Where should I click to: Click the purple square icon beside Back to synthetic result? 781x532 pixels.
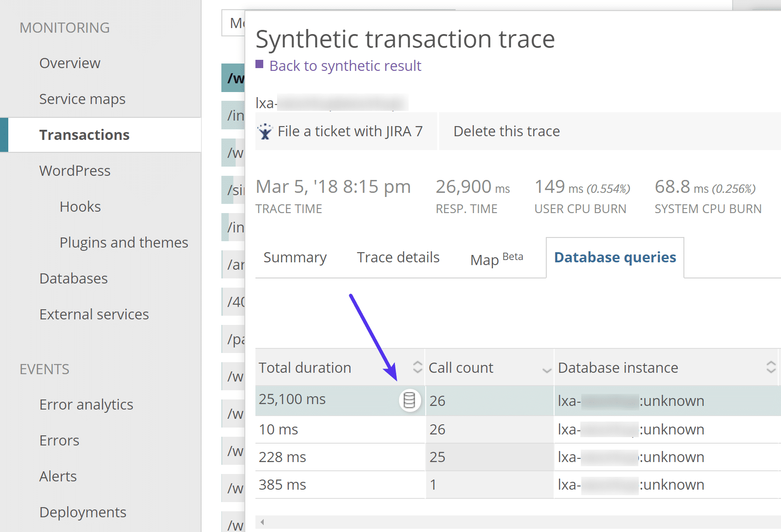[259, 64]
